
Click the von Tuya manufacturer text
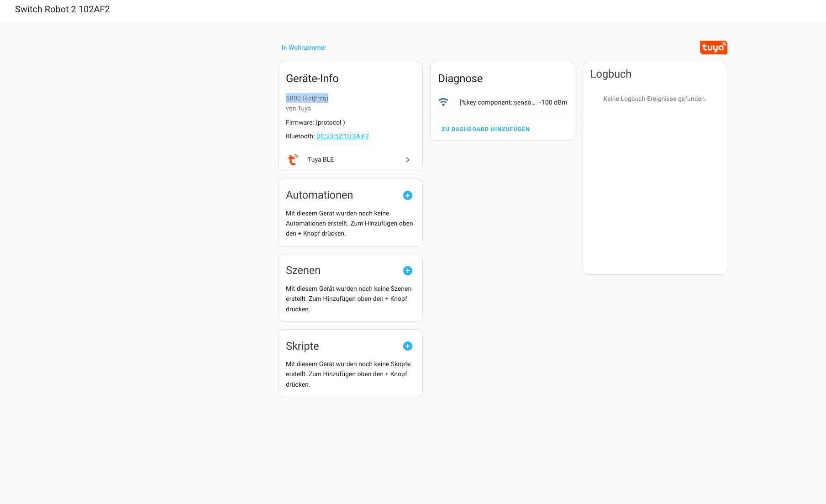click(x=298, y=108)
